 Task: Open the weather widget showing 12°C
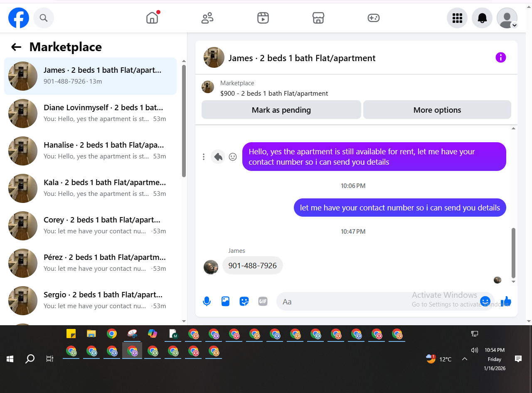pyautogui.click(x=439, y=359)
